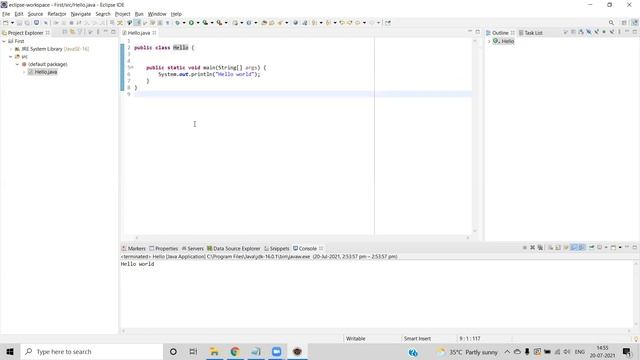
Task: Click Remove All Terminated Launches in Console
Action: [x=540, y=247]
